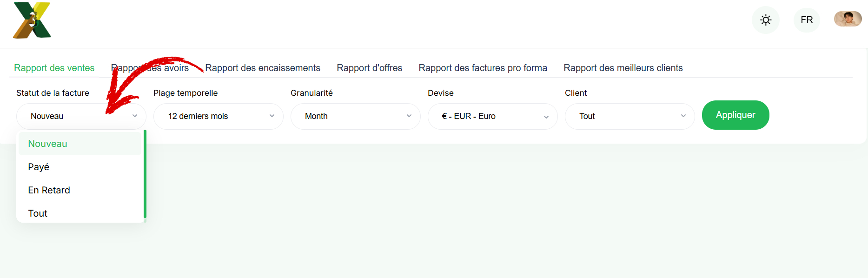This screenshot has width=868, height=278.
Task: Select Tout in the status list
Action: tap(80, 213)
